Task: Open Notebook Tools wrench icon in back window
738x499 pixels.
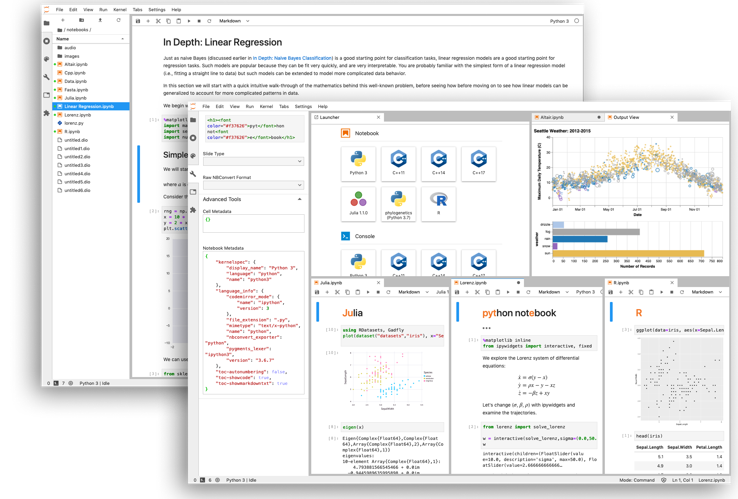Action: pos(46,77)
